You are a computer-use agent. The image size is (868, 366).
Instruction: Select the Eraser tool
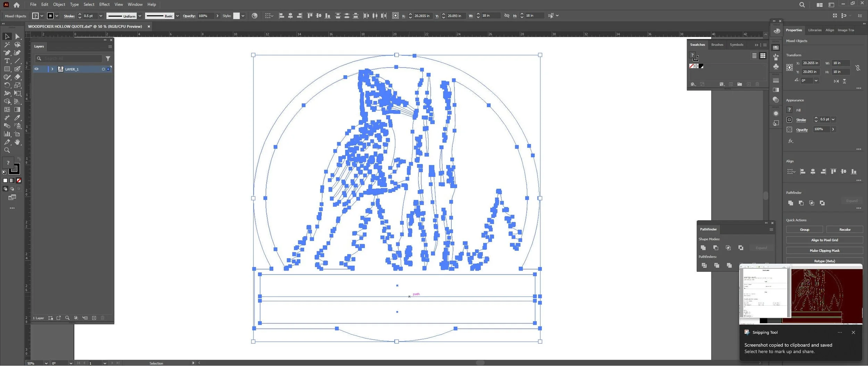coord(17,77)
